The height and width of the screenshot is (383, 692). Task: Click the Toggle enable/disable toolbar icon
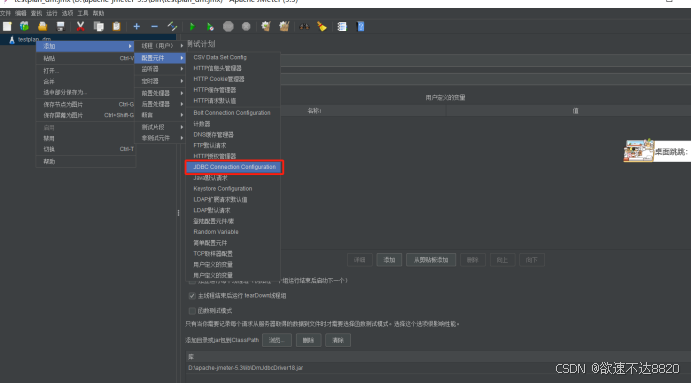[x=172, y=26]
